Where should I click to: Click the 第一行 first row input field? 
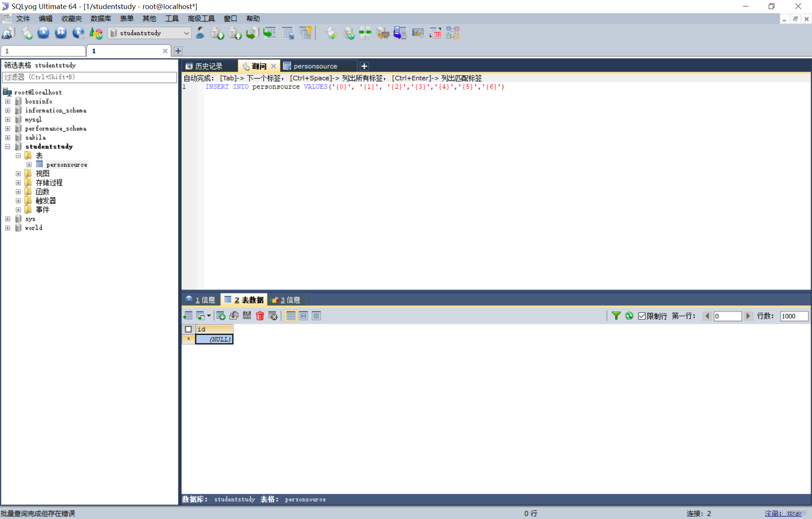pos(727,316)
